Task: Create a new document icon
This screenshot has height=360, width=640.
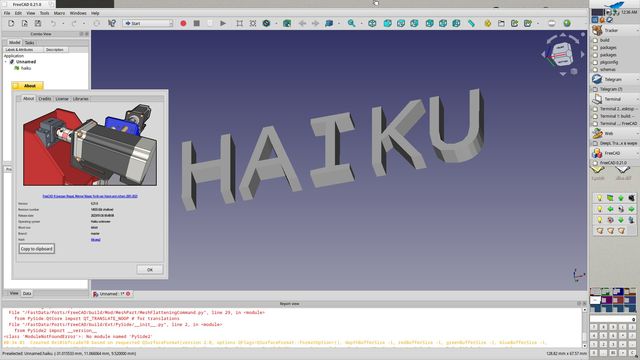Action: pos(11,24)
